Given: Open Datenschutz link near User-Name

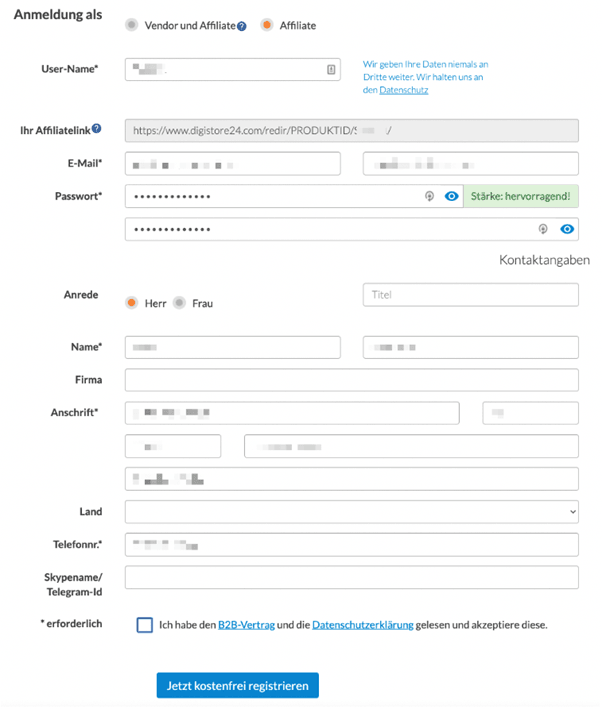Looking at the screenshot, I should 404,90.
